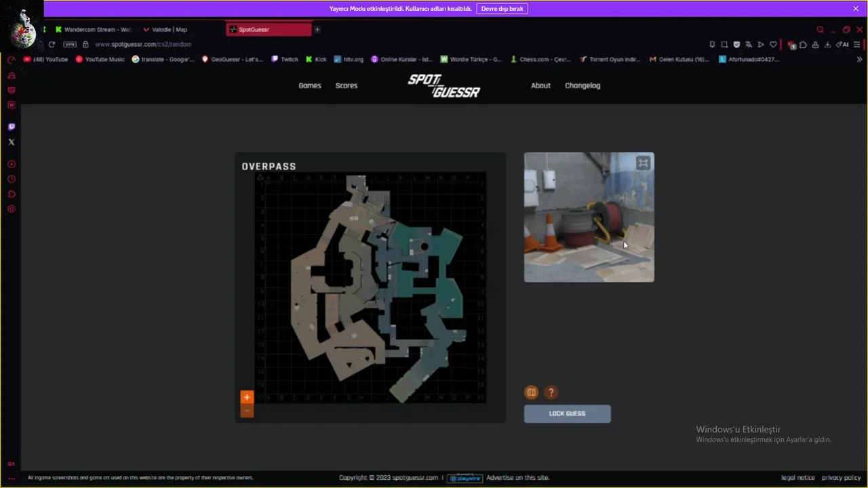Viewport: 868px width, 488px height.
Task: Open the Scores menu item
Action: point(347,85)
